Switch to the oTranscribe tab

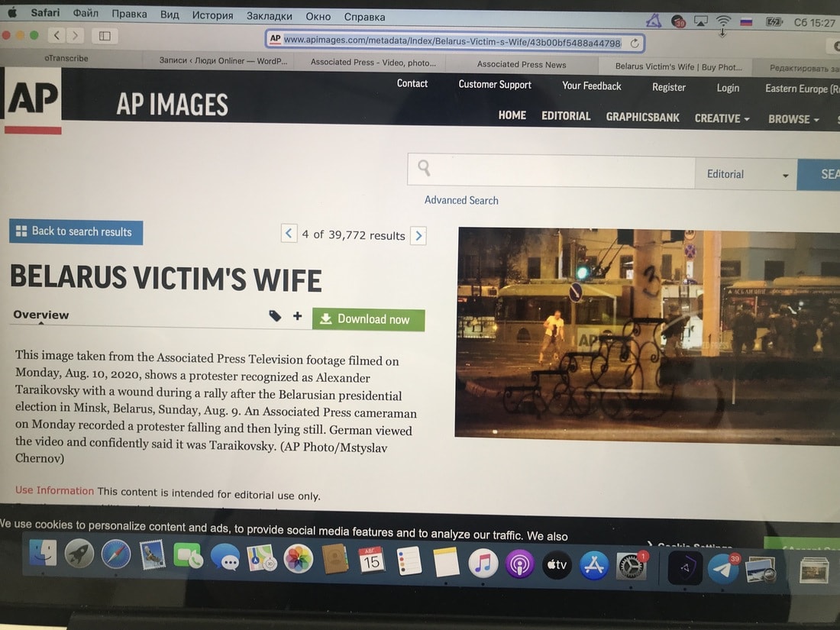66,58
